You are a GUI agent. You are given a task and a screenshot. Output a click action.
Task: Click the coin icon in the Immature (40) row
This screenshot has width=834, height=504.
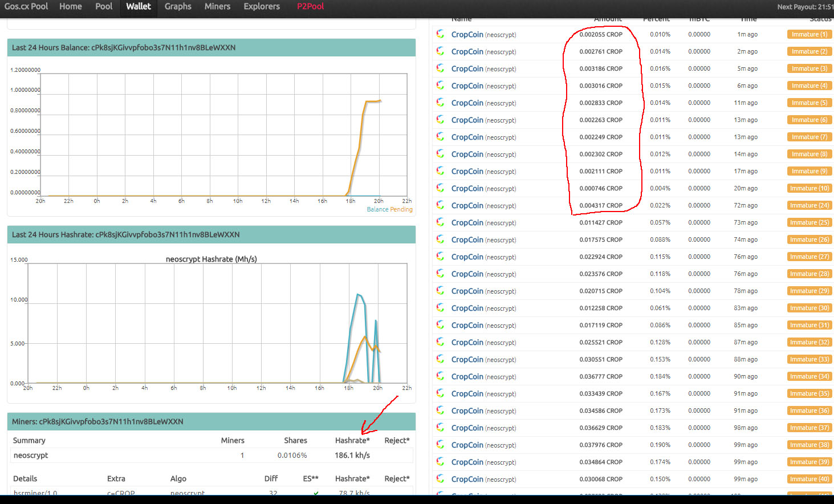[440, 479]
